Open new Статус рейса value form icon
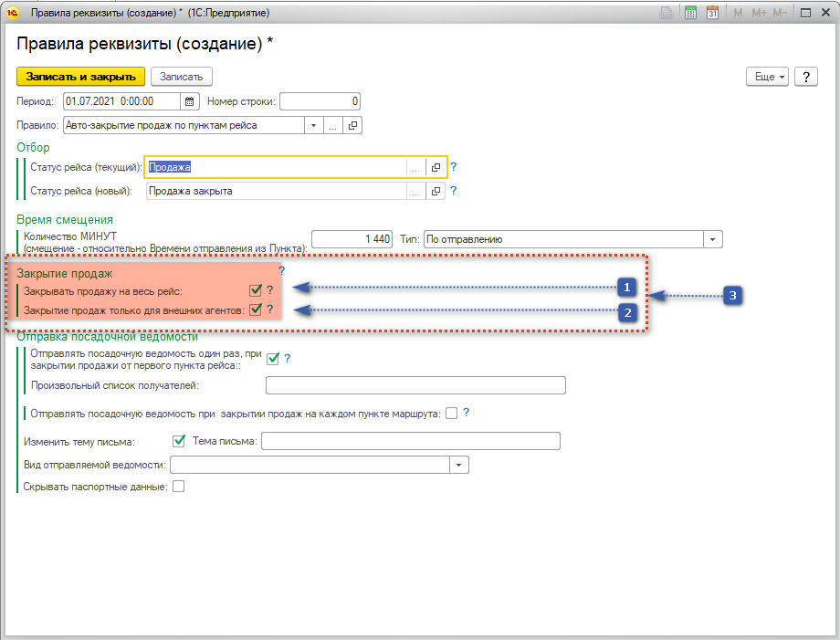840x640 pixels. (x=436, y=192)
